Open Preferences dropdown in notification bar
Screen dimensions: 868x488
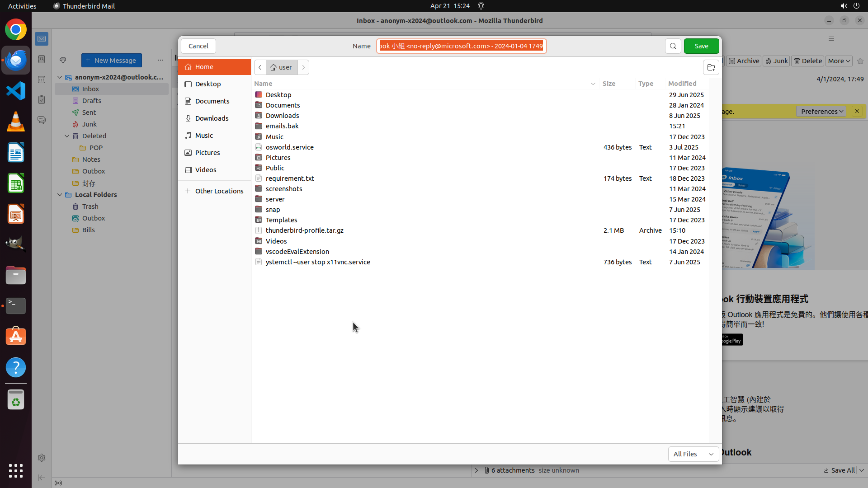coord(821,112)
